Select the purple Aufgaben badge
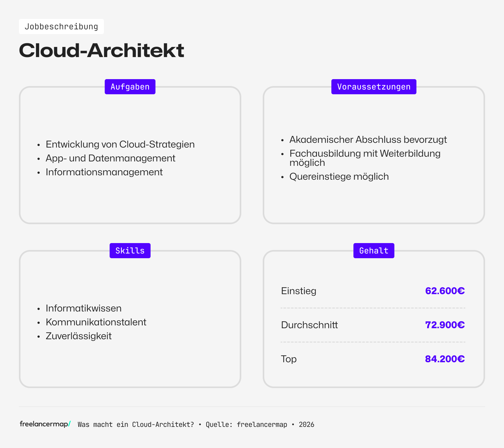This screenshot has height=448, width=504. pyautogui.click(x=130, y=86)
